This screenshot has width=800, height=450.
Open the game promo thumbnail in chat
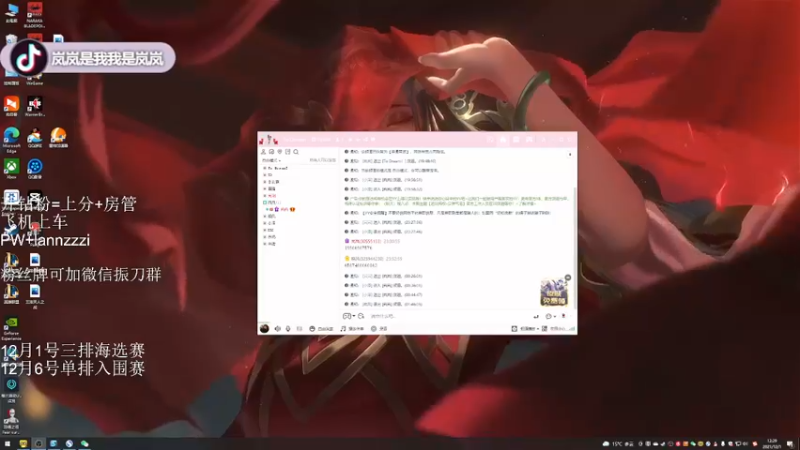pos(554,293)
